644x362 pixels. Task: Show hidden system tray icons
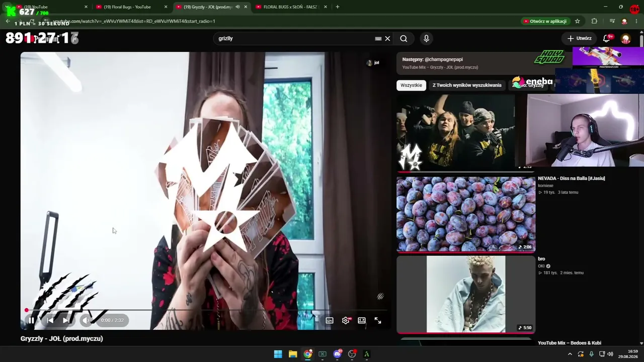click(570, 354)
